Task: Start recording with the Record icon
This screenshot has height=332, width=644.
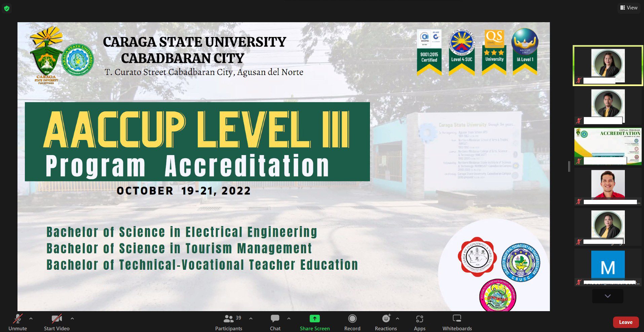Action: (352, 318)
